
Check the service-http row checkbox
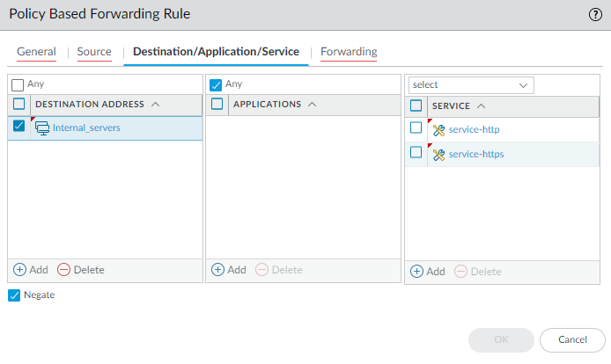pyautogui.click(x=416, y=127)
